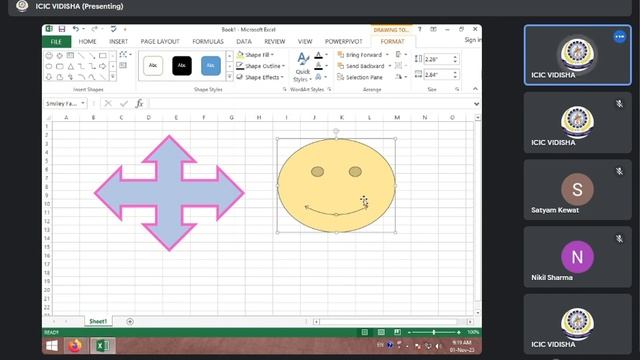Switch to the REVIEW tab
The image size is (640, 360).
click(275, 42)
